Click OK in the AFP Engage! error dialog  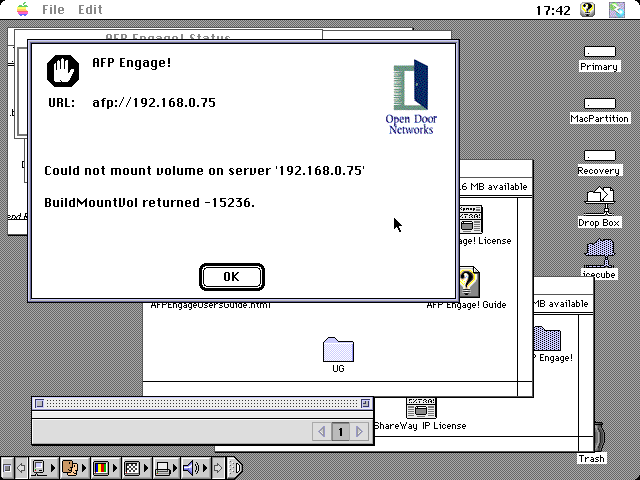[232, 277]
